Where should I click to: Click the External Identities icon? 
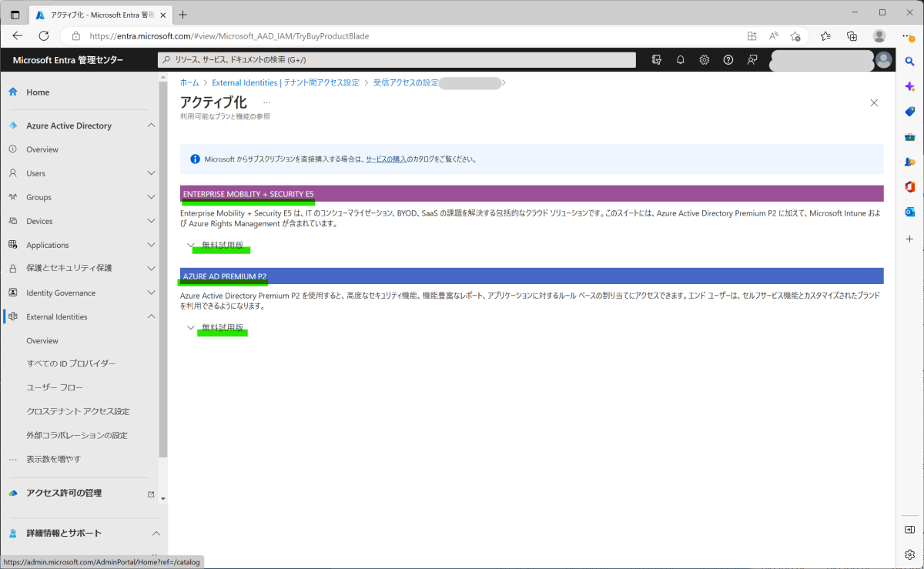[12, 316]
